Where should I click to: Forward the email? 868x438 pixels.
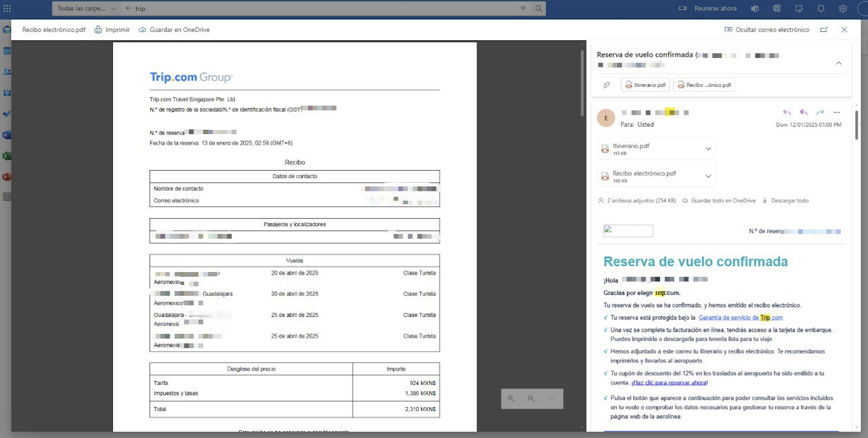click(x=820, y=112)
